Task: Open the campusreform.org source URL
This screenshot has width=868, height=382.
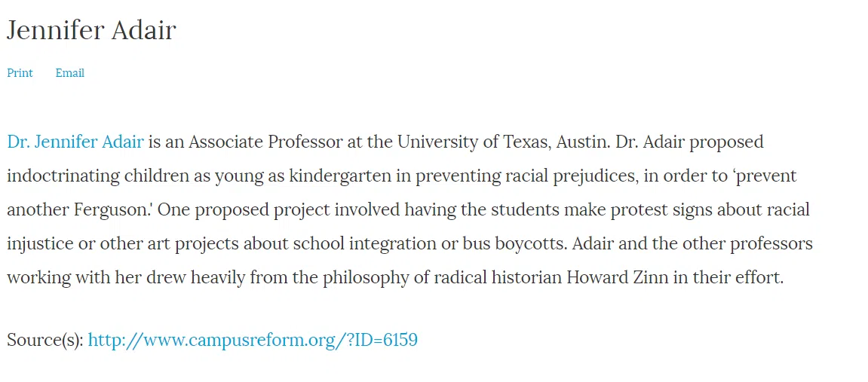Action: point(253,340)
